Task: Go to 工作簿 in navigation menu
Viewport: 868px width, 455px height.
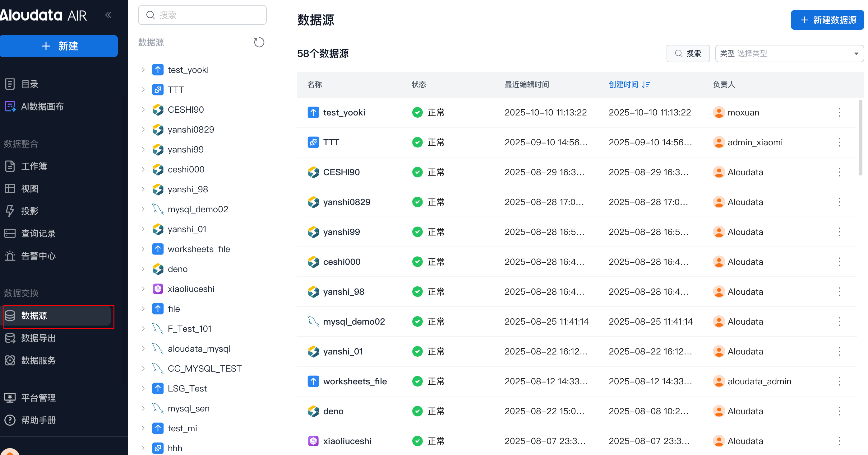Action: [34, 166]
